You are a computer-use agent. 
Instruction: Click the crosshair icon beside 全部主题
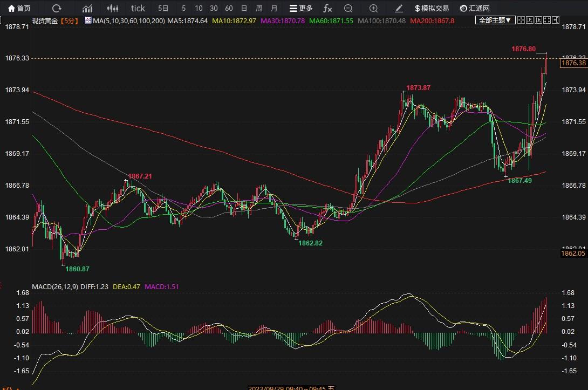coord(521,20)
